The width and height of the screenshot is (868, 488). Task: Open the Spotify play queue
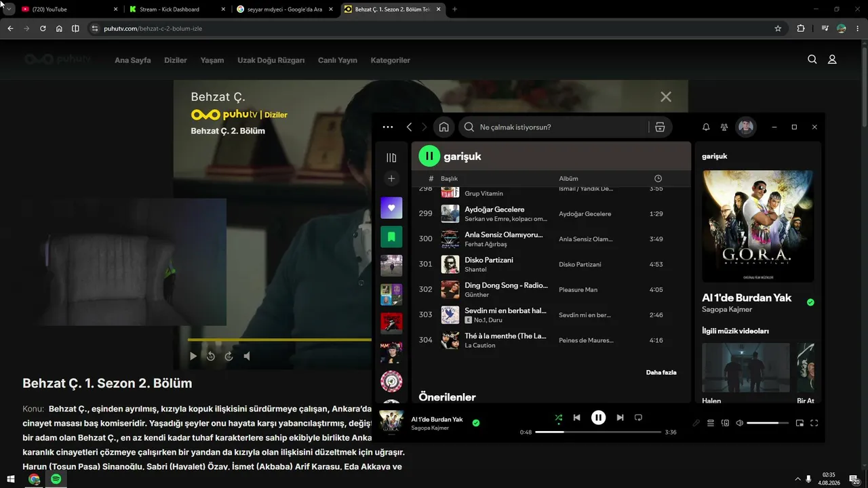(711, 423)
